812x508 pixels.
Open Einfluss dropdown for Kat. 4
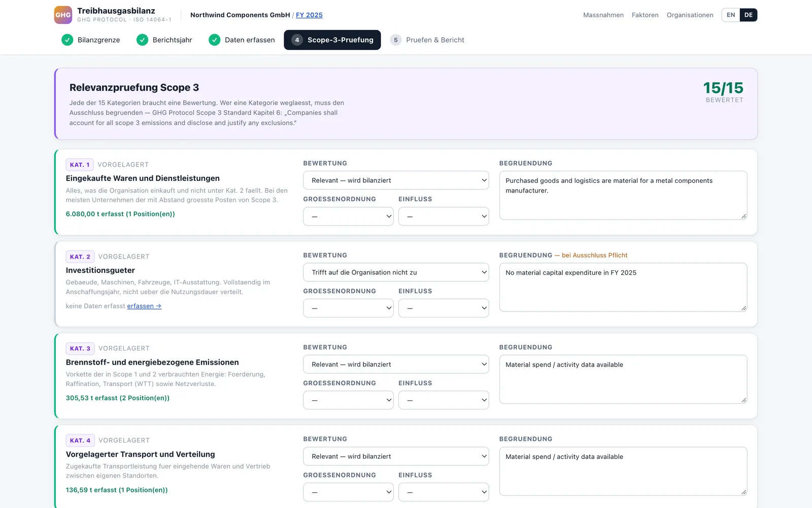coord(444,492)
